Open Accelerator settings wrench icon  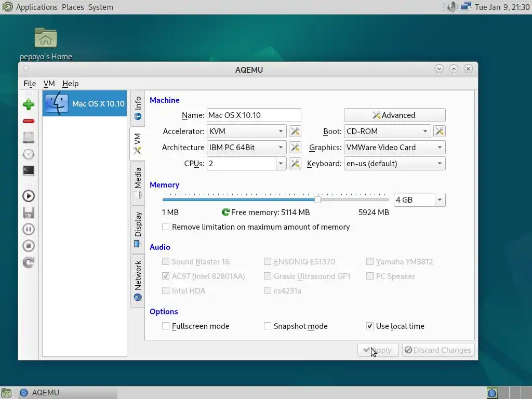(295, 131)
